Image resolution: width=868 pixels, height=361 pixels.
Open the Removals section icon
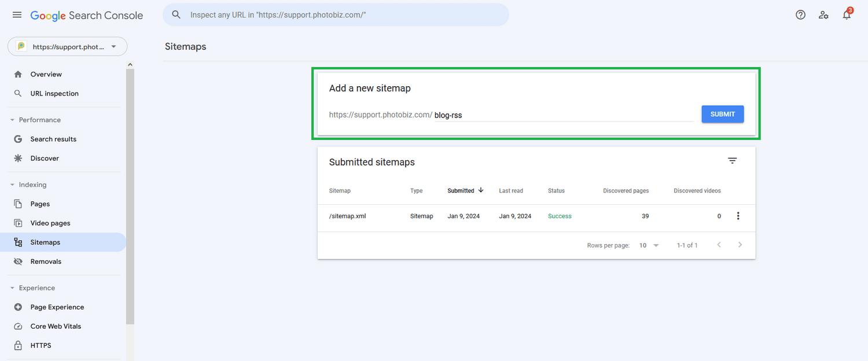[19, 261]
